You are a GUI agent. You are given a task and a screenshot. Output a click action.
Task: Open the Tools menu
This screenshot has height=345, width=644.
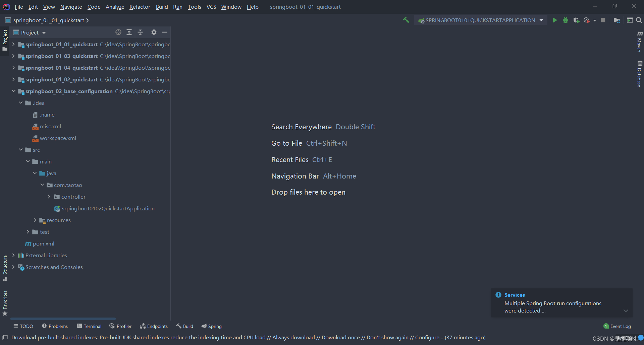[195, 7]
